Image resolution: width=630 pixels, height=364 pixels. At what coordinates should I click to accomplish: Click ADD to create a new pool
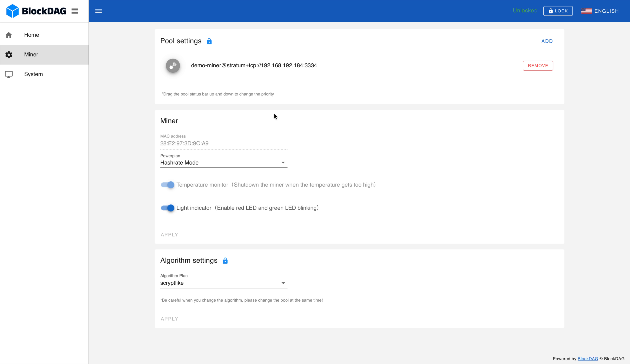tap(547, 41)
